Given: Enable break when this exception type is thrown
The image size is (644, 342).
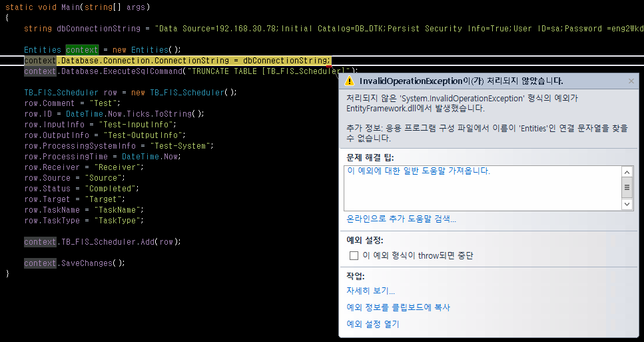Looking at the screenshot, I should [354, 256].
